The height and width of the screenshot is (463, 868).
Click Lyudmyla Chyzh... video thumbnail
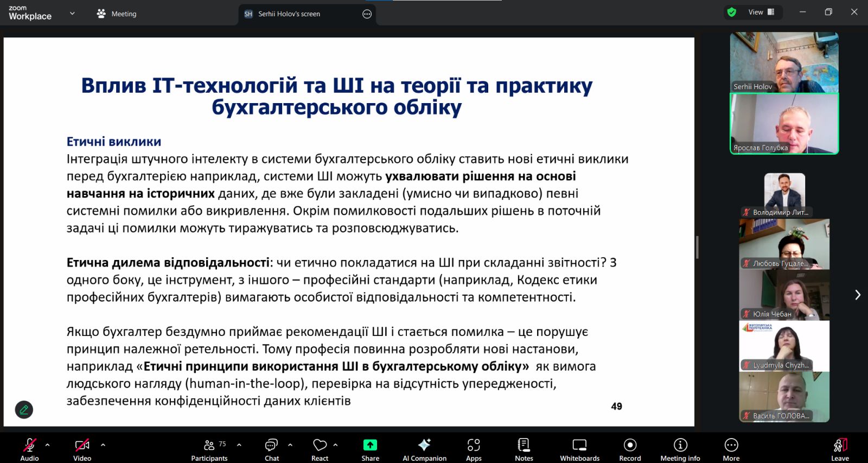(784, 346)
